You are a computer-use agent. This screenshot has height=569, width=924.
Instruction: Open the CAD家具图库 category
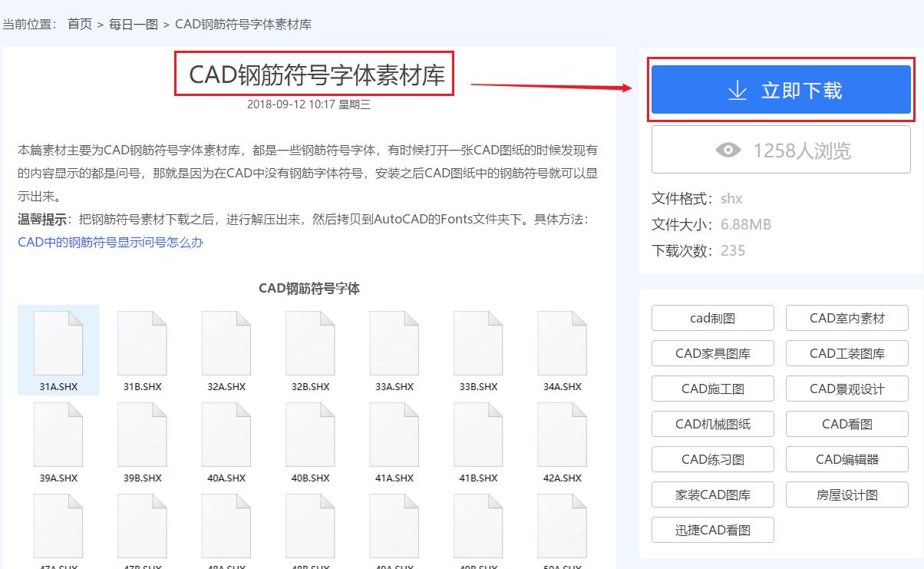(712, 352)
